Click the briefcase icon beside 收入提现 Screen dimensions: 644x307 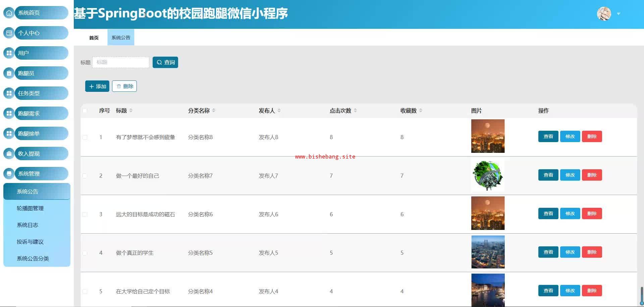(9, 153)
